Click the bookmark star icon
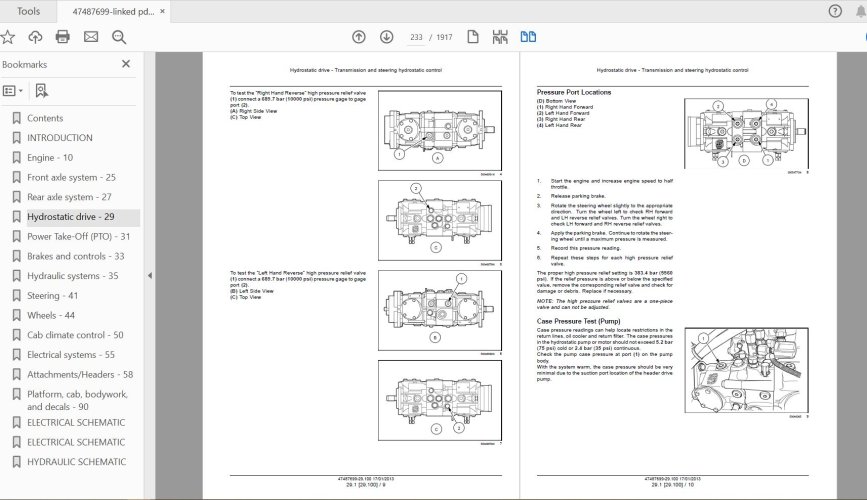The image size is (867, 500). point(8,37)
